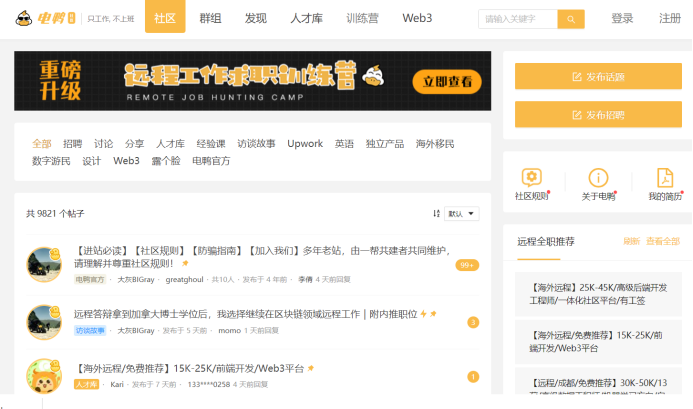Screen dimensions: 693x409
Task: Click the 注册 link
Action: pyautogui.click(x=670, y=19)
